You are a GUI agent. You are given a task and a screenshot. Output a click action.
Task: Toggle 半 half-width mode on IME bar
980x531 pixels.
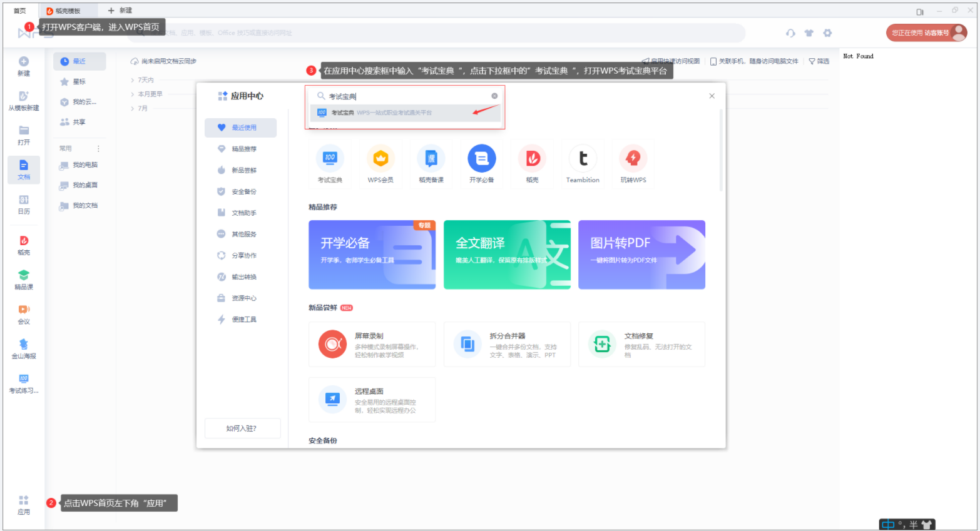pos(914,525)
